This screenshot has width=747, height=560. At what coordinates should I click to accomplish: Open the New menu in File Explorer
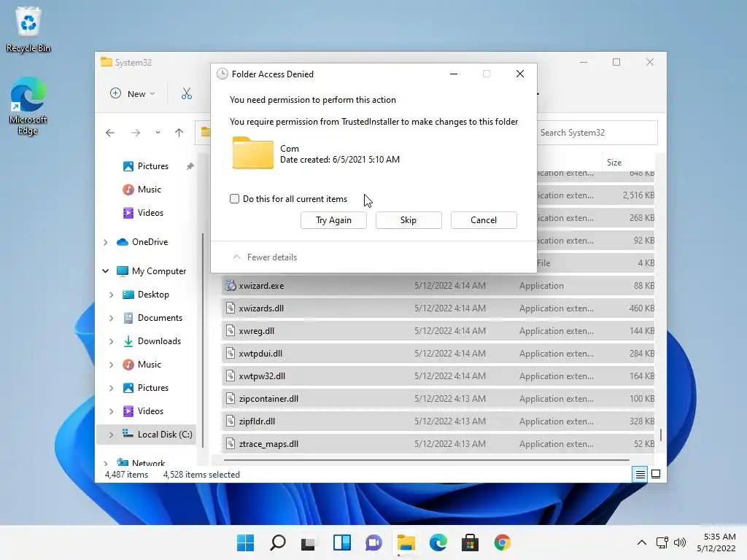click(x=133, y=94)
